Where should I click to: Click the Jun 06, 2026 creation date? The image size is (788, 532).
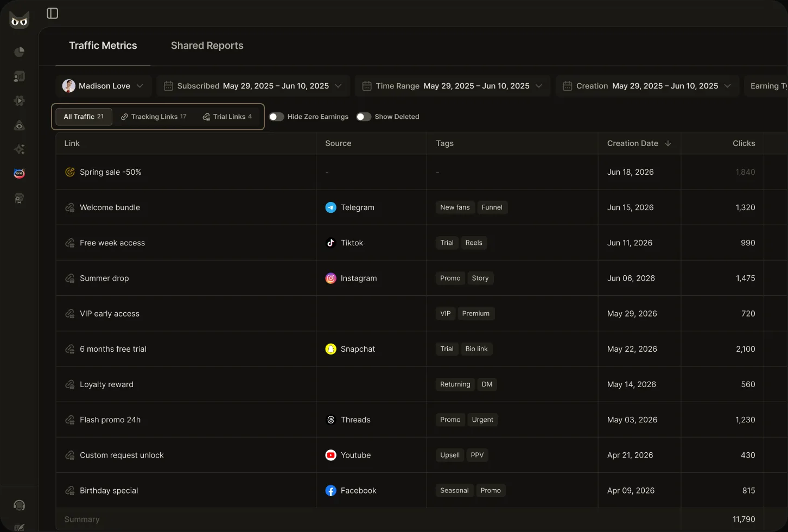pos(631,278)
